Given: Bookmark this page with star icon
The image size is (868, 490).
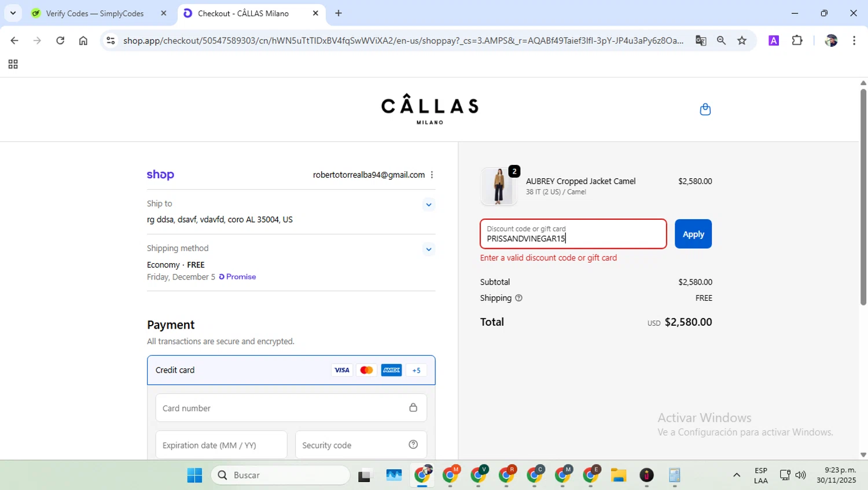Looking at the screenshot, I should click(742, 40).
